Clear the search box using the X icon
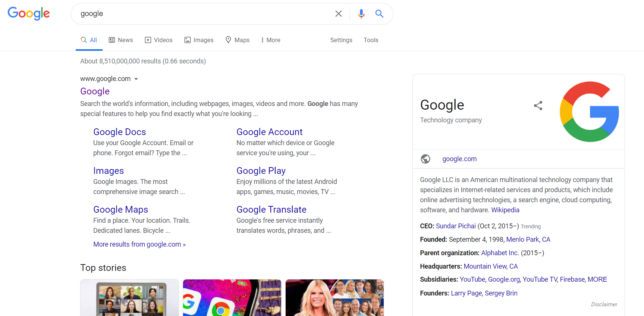The height and width of the screenshot is (316, 644). pos(338,13)
